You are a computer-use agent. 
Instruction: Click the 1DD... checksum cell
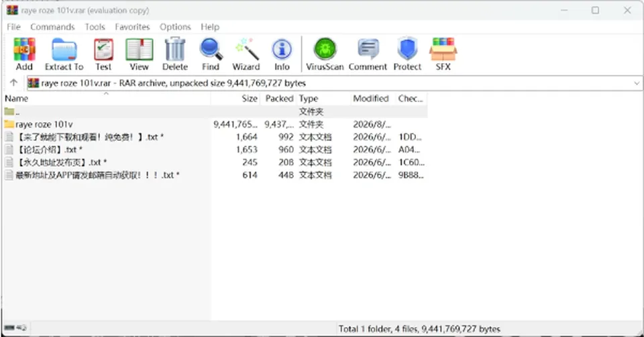coord(410,137)
